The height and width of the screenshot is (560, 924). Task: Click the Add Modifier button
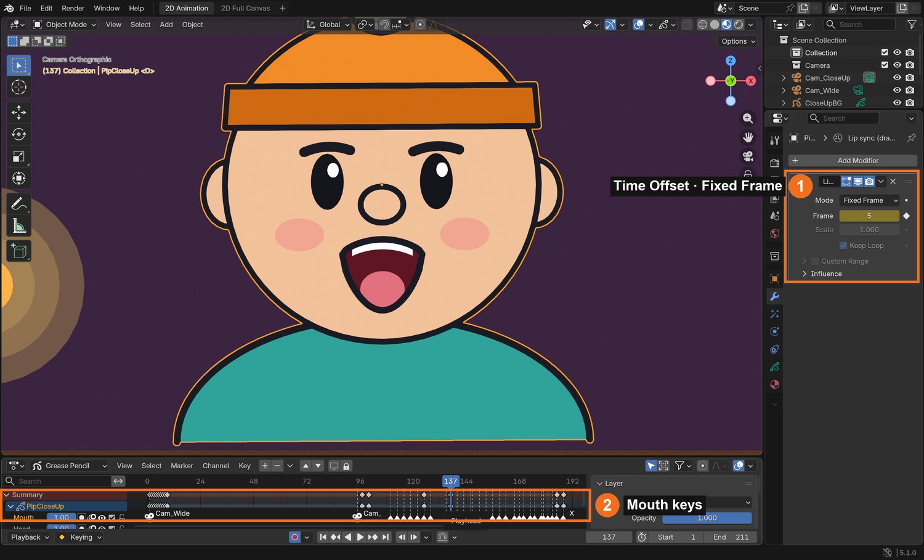tap(853, 161)
